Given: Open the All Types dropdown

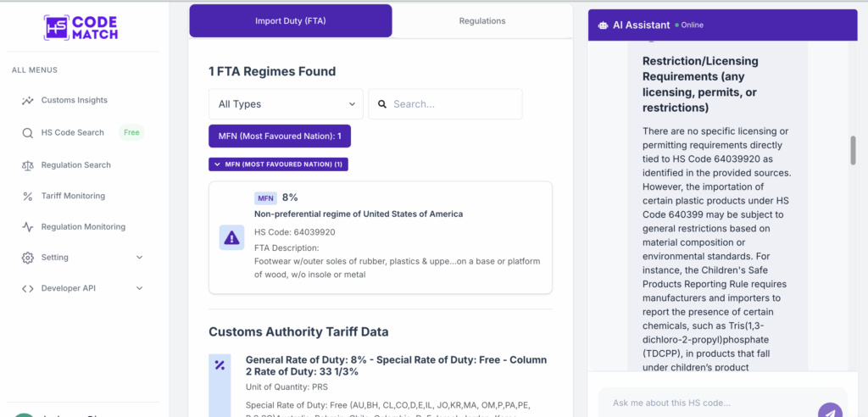Looking at the screenshot, I should tap(286, 104).
